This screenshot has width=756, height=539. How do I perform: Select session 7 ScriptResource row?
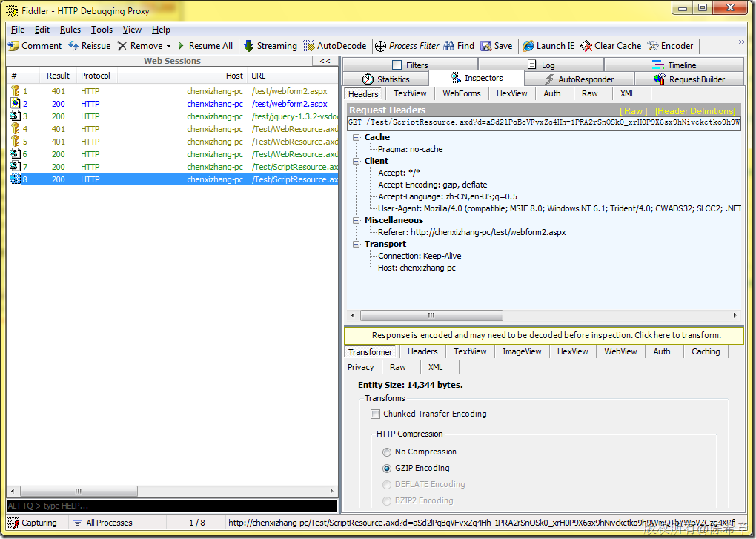173,167
